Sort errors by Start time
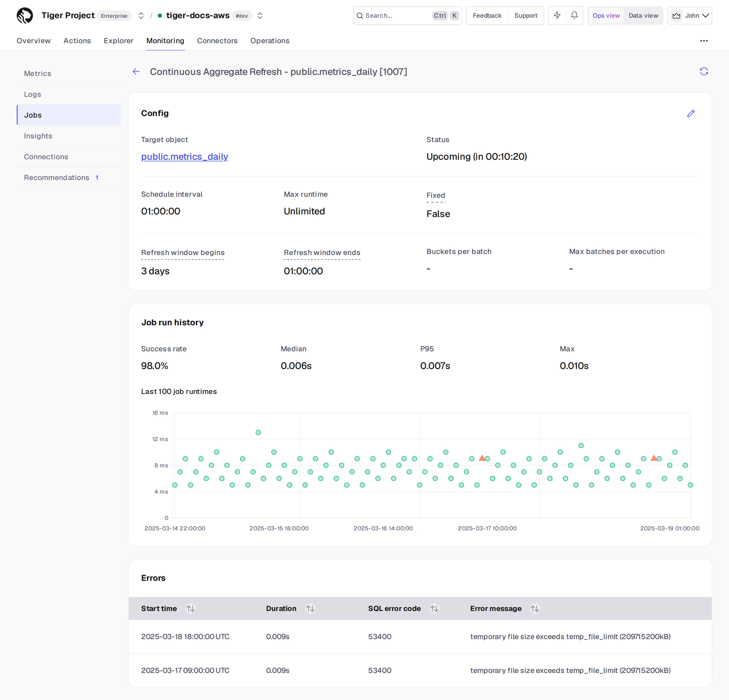Screen dimensions: 729x700 pyautogui.click(x=190, y=609)
